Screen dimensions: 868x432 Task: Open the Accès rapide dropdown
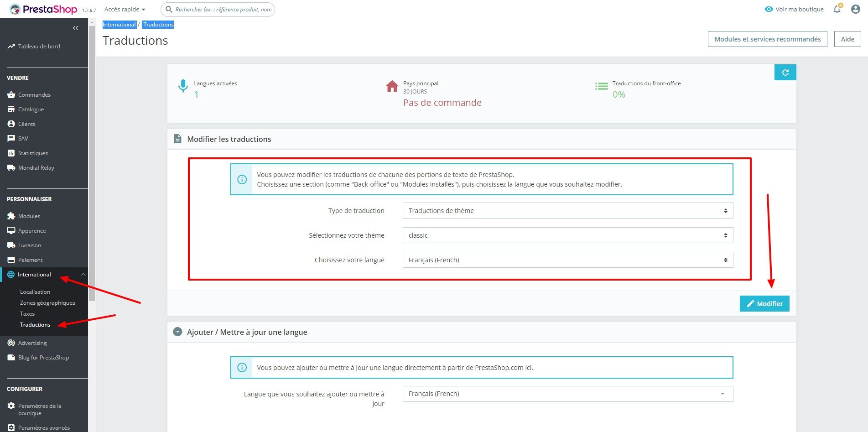[125, 9]
